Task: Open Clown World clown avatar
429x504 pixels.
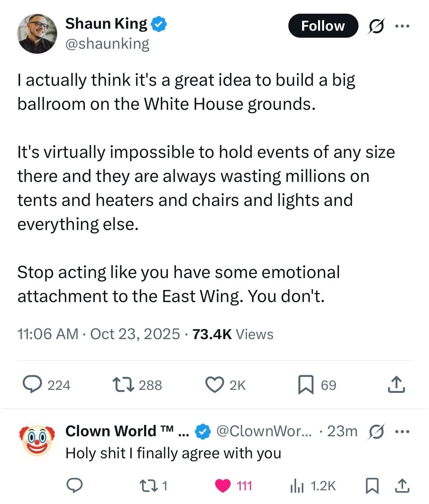Action: pyautogui.click(x=37, y=442)
